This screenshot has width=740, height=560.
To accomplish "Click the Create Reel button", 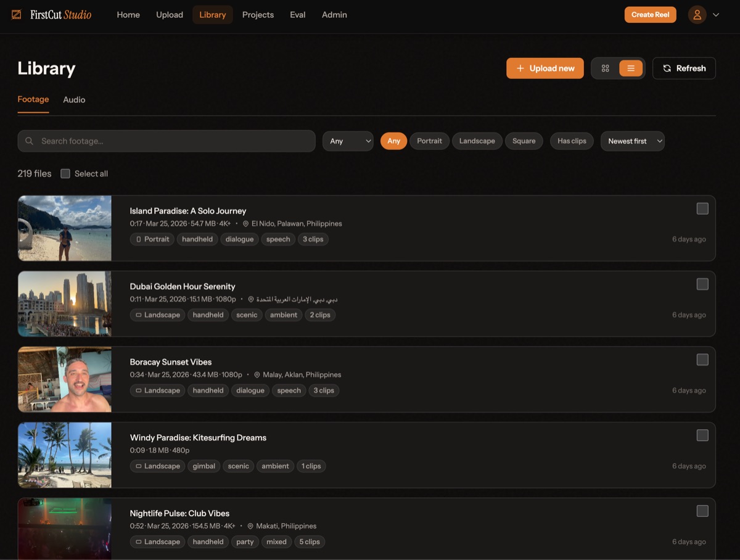I will tap(650, 14).
